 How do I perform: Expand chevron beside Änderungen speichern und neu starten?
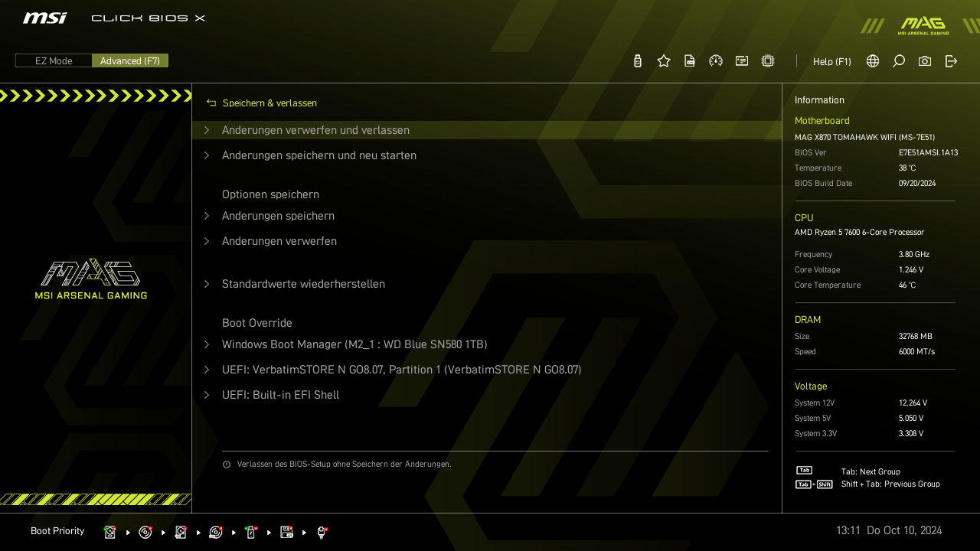pyautogui.click(x=207, y=155)
